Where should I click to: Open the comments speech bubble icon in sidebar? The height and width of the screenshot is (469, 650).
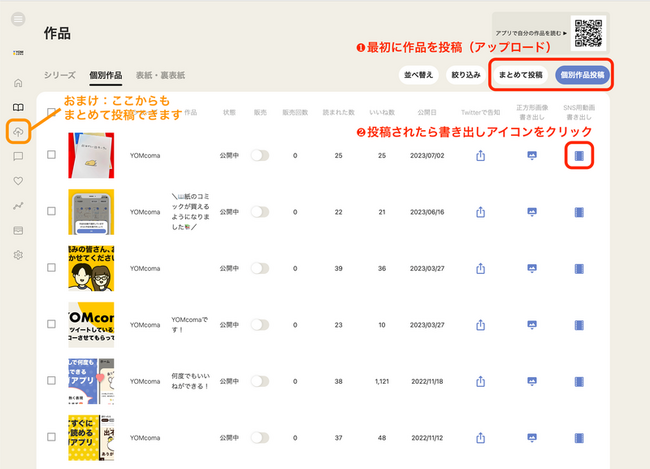[18, 157]
